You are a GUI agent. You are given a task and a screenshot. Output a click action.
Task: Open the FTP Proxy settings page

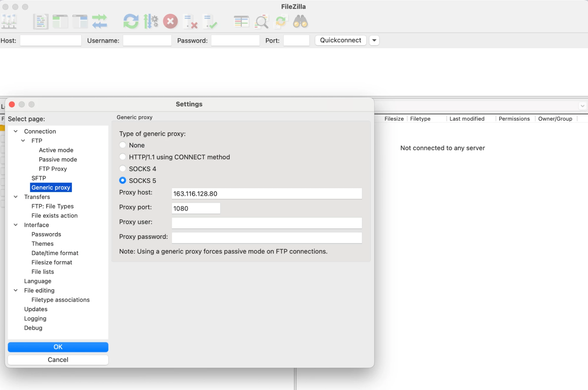click(x=53, y=169)
